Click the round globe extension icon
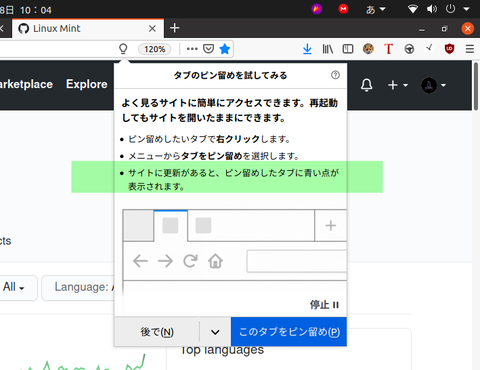This screenshot has height=370, width=480. (x=409, y=49)
